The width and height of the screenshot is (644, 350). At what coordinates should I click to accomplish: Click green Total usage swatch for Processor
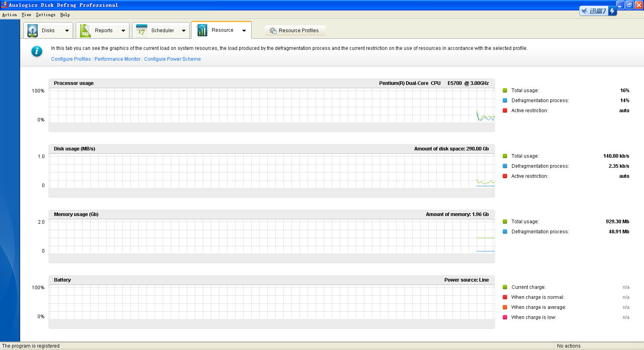pos(505,91)
